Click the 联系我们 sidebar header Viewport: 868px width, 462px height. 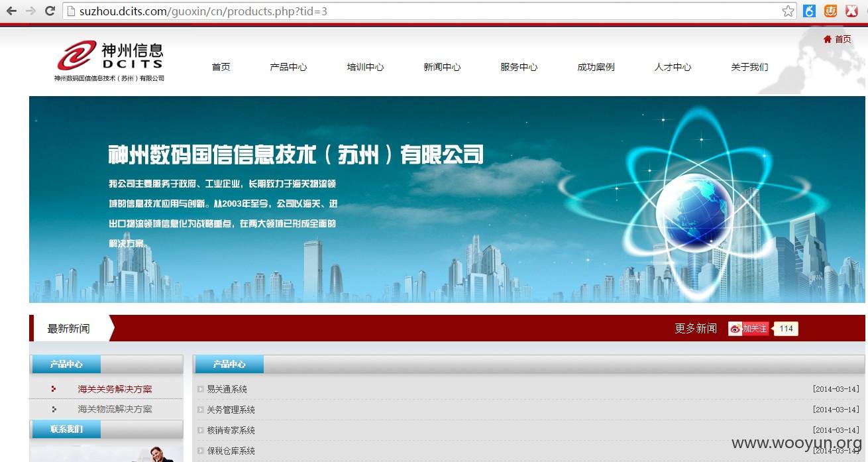pyautogui.click(x=66, y=429)
